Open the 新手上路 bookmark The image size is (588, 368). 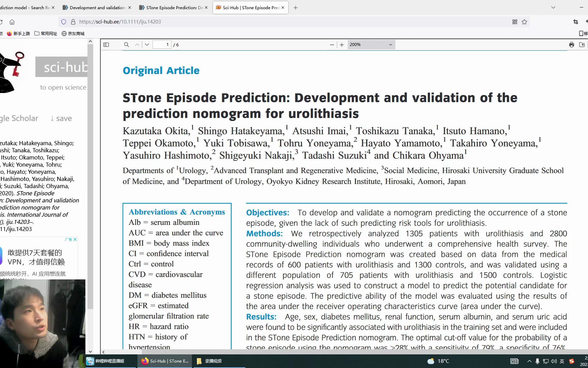tap(18, 33)
